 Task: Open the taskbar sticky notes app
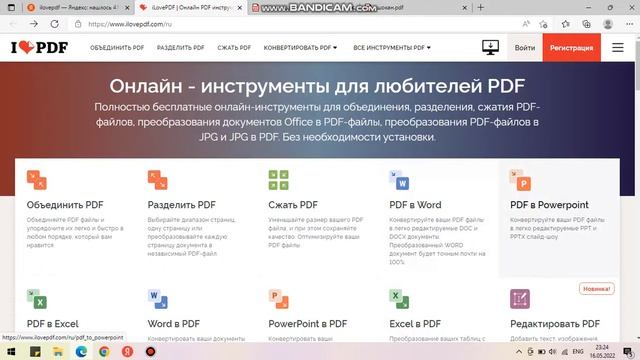(35, 351)
